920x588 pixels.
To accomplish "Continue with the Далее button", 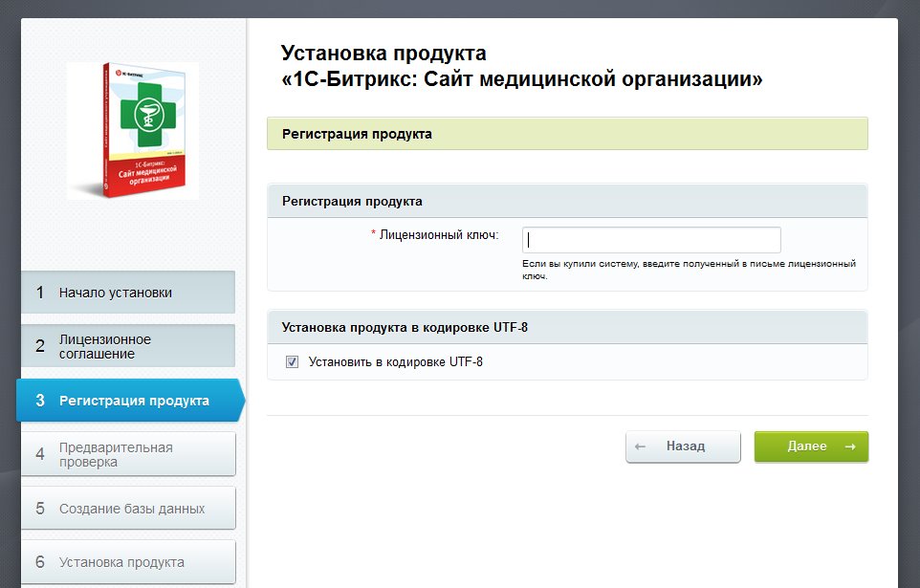I will (811, 446).
